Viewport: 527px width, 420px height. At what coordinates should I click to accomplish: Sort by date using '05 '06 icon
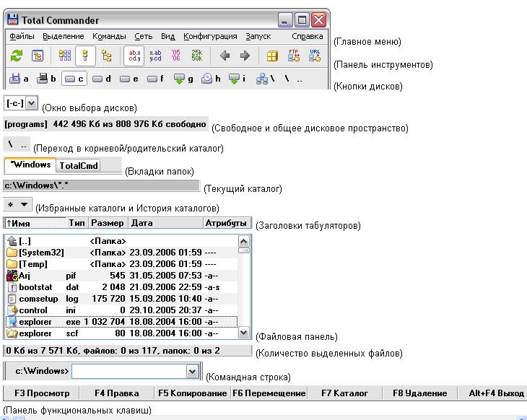175,56
